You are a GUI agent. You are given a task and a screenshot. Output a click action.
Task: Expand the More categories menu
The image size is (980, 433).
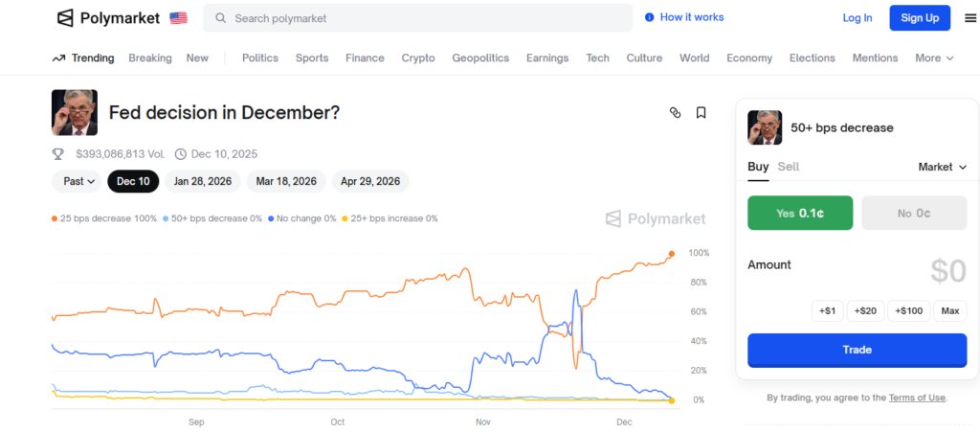934,58
